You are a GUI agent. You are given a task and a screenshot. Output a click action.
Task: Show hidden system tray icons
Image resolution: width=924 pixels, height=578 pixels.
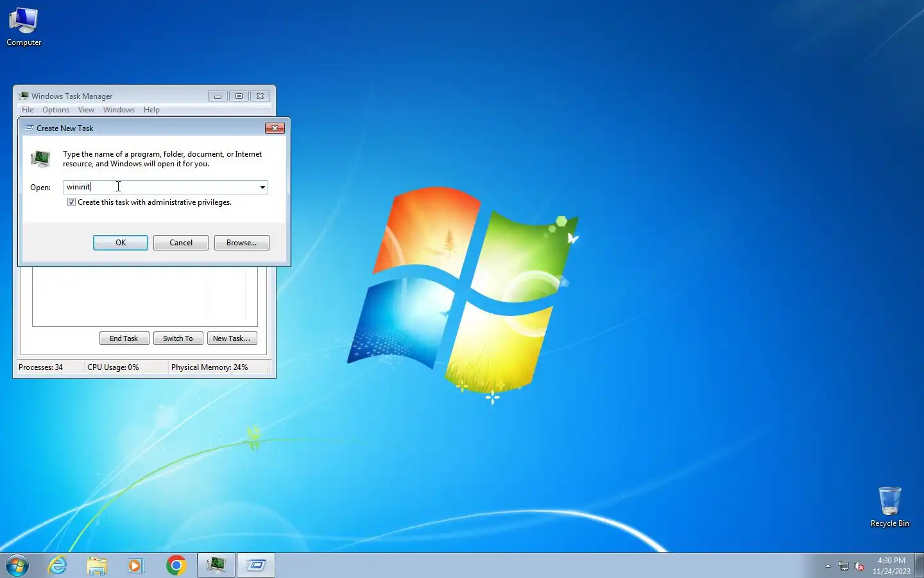828,566
